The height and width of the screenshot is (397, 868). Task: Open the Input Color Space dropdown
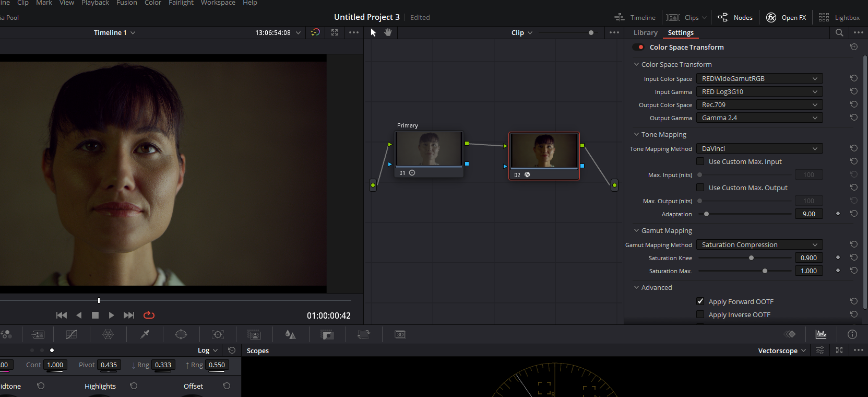(x=759, y=78)
